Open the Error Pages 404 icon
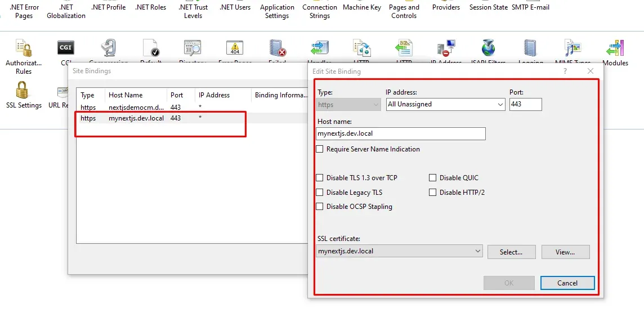644x326 pixels. [235, 48]
